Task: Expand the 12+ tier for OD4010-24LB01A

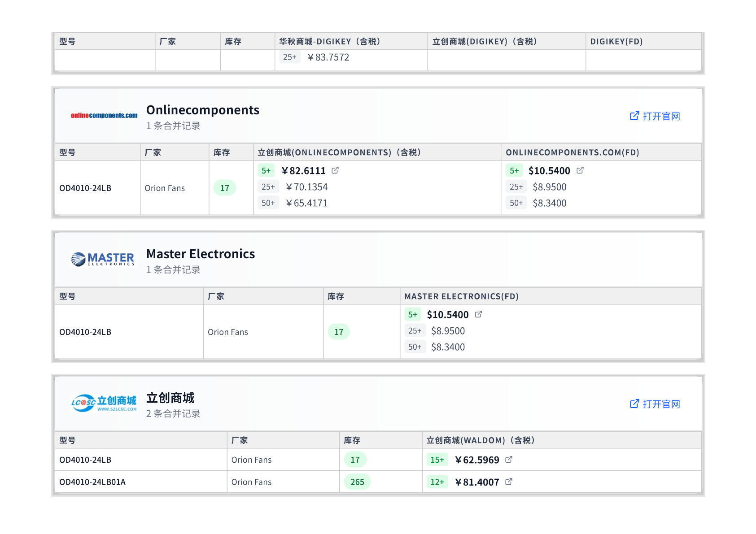Action: click(437, 482)
